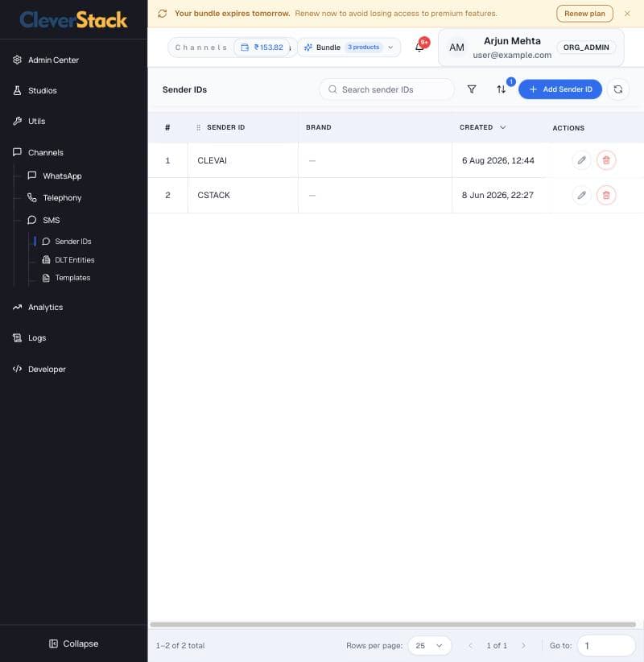Collapse the Channels sidebar section
644x662 pixels.
46,152
